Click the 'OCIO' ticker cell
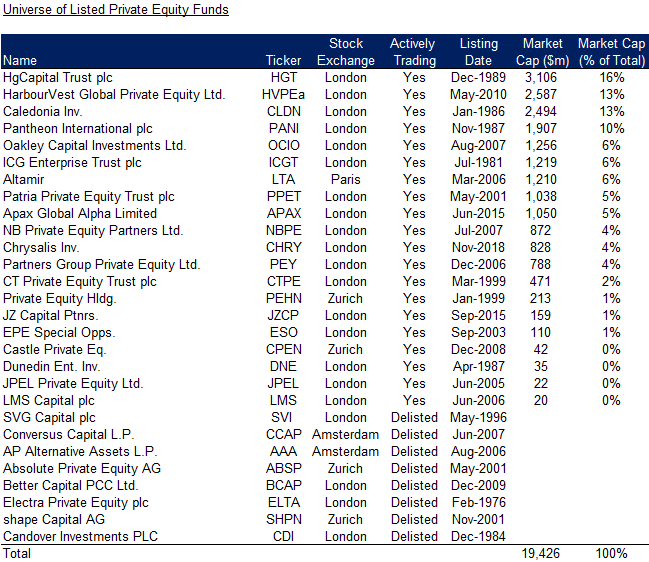Image resolution: width=649 pixels, height=562 pixels. 284,146
